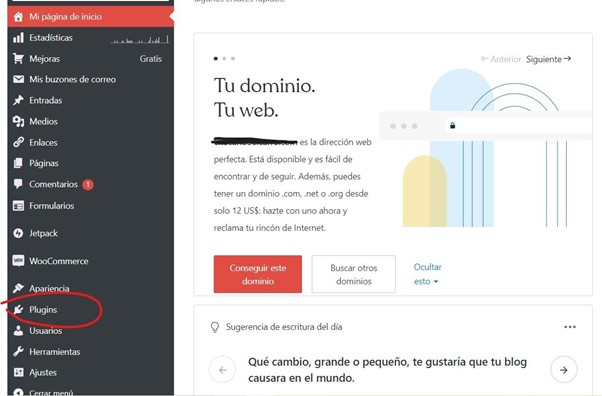Click the Anterior link in the card
The image size is (602, 396).
pos(501,59)
